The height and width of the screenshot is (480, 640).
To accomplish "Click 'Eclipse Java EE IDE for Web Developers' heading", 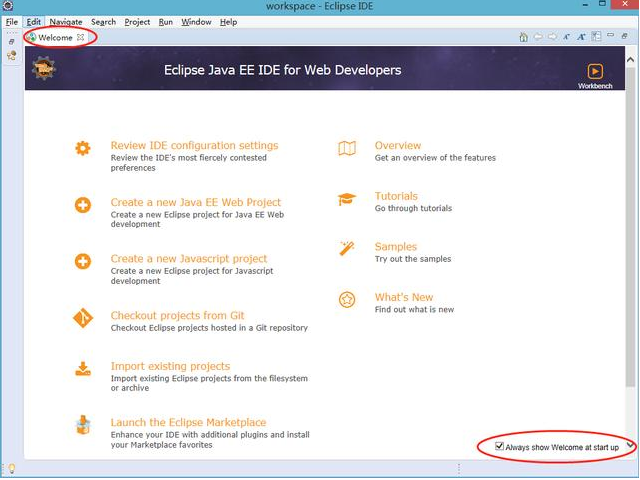I will (282, 70).
